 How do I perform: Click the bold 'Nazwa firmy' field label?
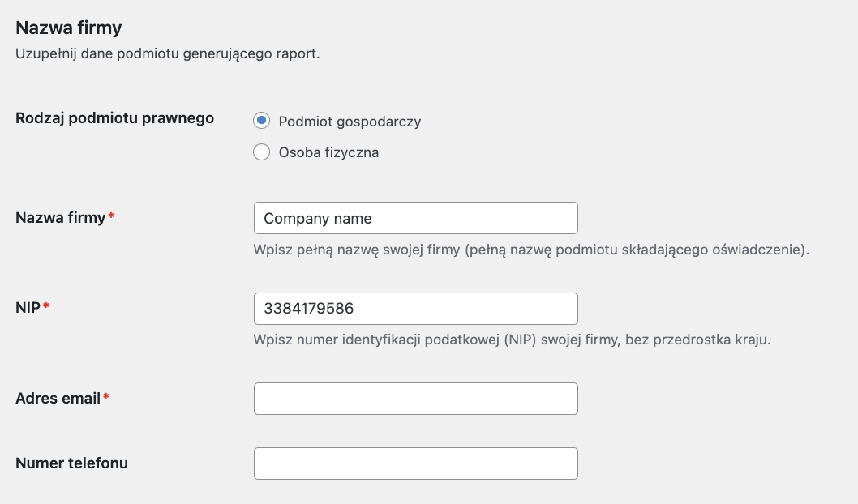click(61, 217)
